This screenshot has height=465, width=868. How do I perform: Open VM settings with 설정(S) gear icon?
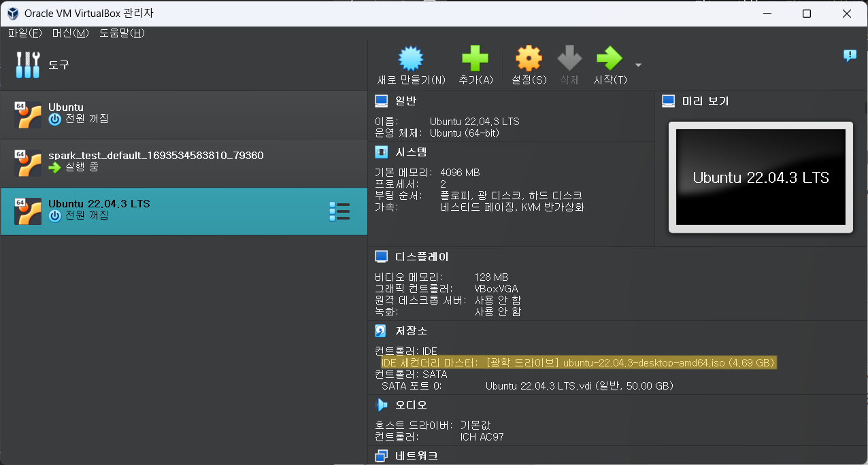tap(529, 58)
